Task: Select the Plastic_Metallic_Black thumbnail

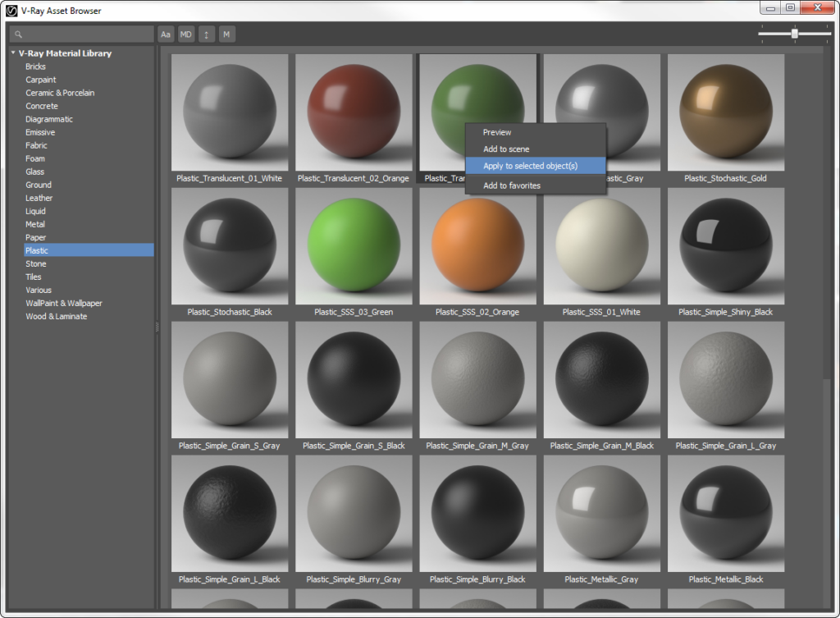Action: tap(726, 514)
